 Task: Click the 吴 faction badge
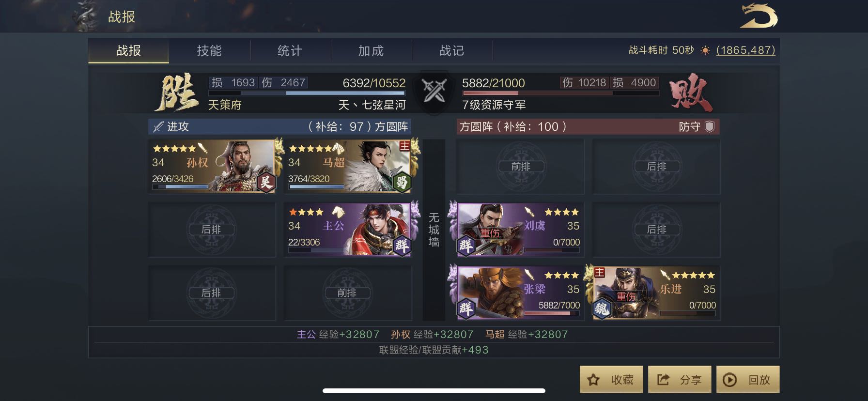coord(265,182)
